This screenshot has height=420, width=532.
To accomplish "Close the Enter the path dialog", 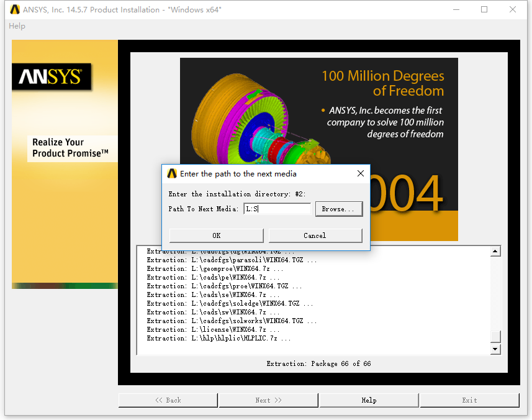I will [360, 174].
